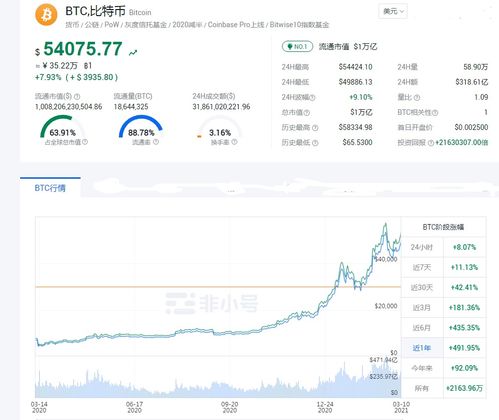Click all-time high value $58334.98
Image resolution: width=499 pixels, height=420 pixels.
[x=355, y=127]
